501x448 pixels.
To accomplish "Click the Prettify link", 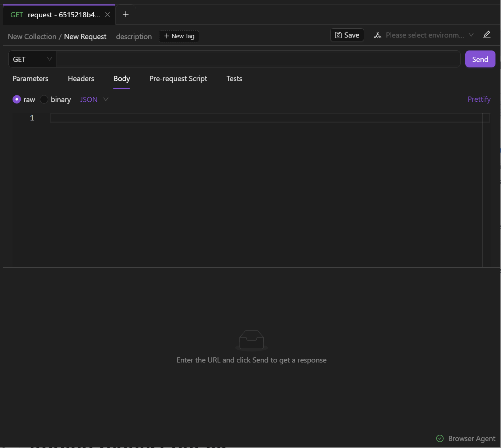I will [x=479, y=99].
